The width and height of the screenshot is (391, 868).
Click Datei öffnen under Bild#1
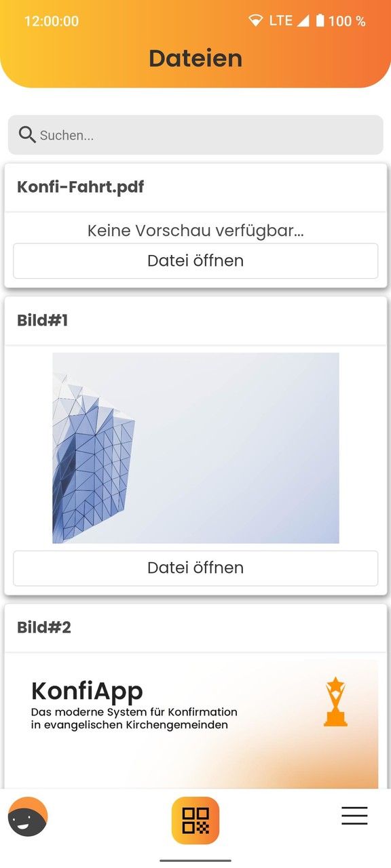(195, 568)
